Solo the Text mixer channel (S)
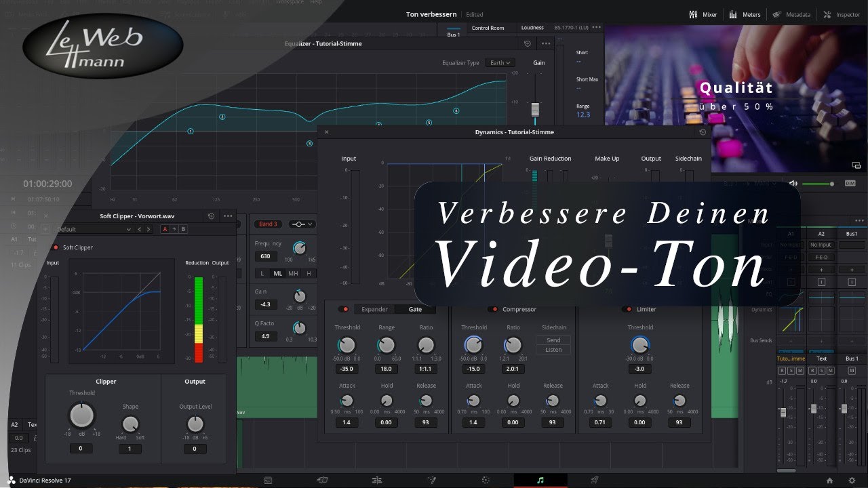The image size is (868, 488). 822,370
